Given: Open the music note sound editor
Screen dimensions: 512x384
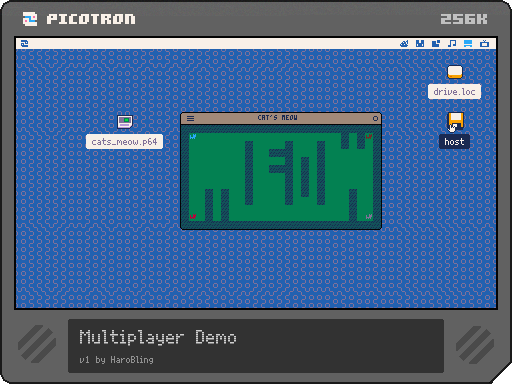Looking at the screenshot, I should [x=452, y=44].
